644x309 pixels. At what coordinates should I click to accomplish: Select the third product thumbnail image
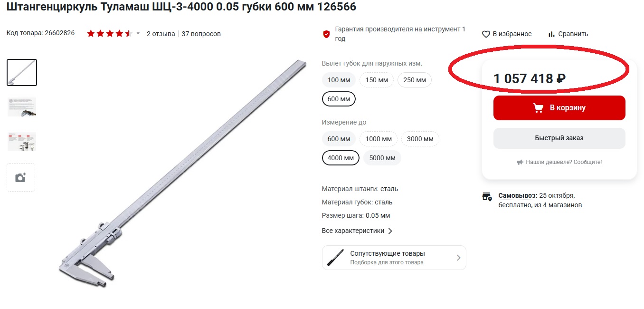click(22, 142)
